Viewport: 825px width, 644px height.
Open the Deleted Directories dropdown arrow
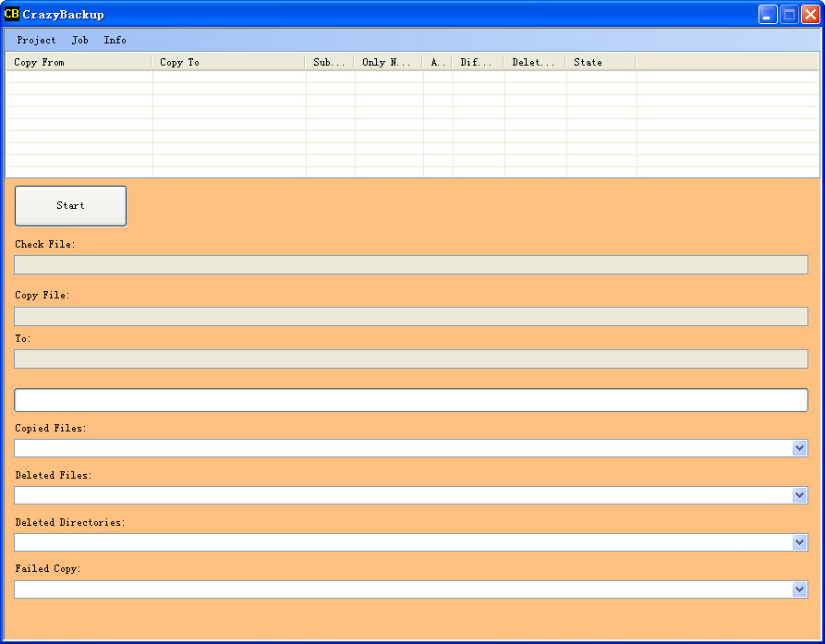pos(800,542)
